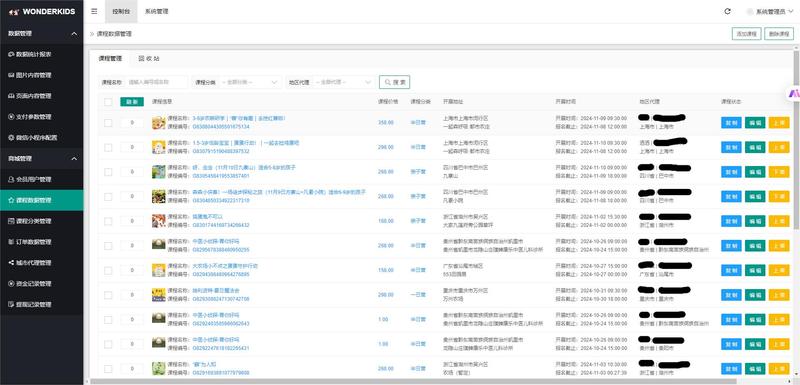Click green 编辑 button for the 158.00 course
This screenshot has width=800, height=385.
pyautogui.click(x=755, y=270)
